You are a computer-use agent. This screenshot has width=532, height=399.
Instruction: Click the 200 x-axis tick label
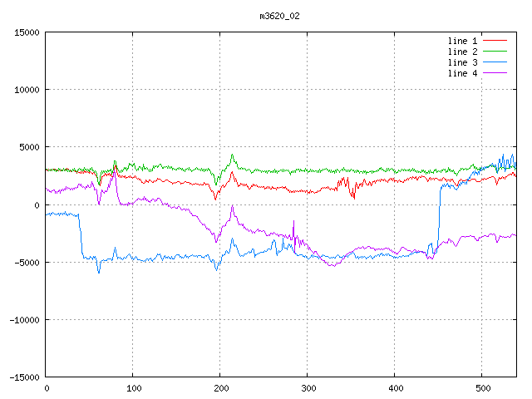pyautogui.click(x=219, y=387)
